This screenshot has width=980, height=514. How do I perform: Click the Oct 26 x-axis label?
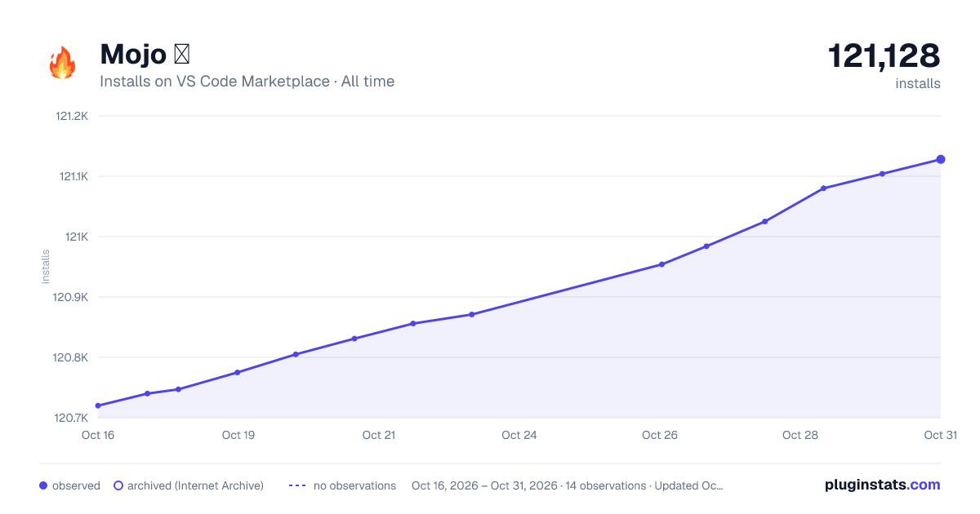point(660,435)
